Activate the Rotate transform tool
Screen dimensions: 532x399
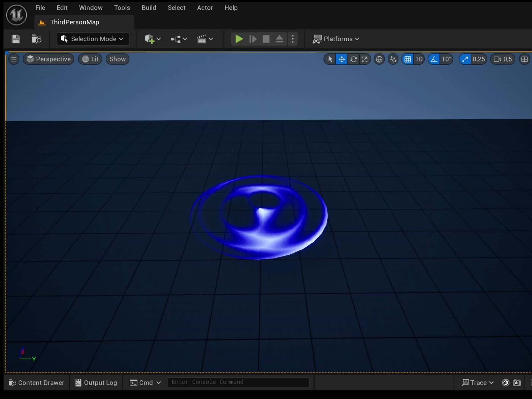click(354, 59)
